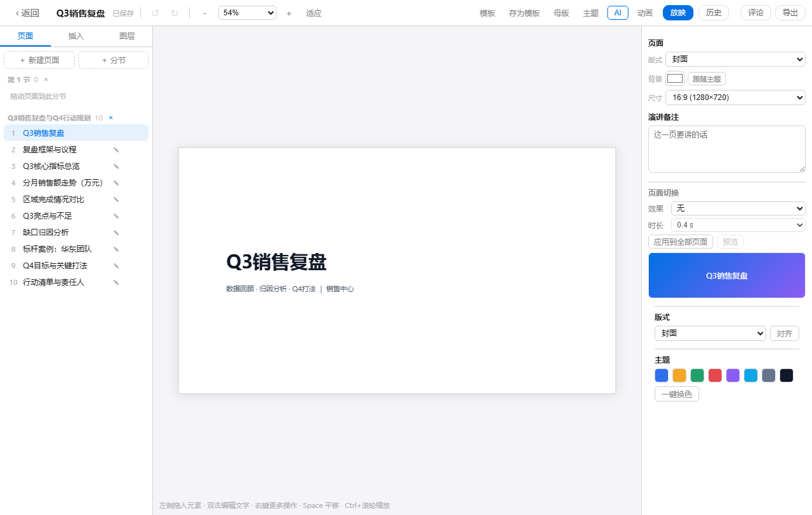Click 一键换色 button
The image size is (812, 515).
[677, 394]
